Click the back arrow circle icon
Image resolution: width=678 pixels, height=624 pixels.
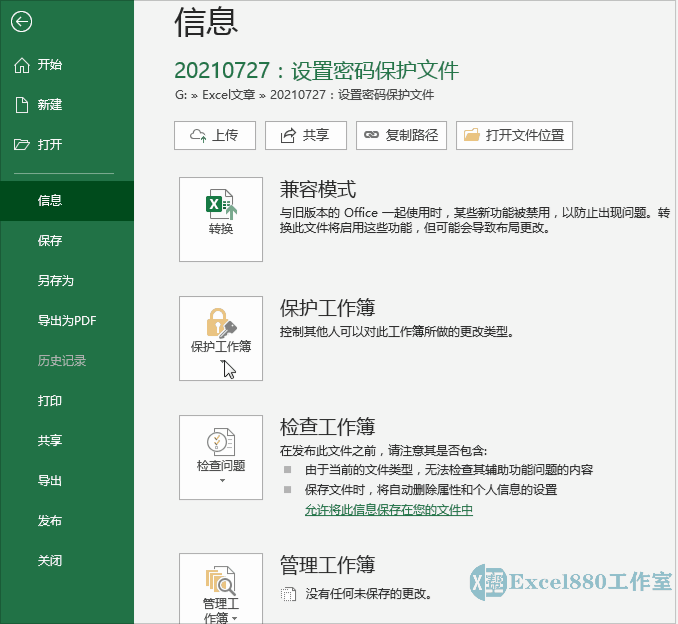coord(21,21)
